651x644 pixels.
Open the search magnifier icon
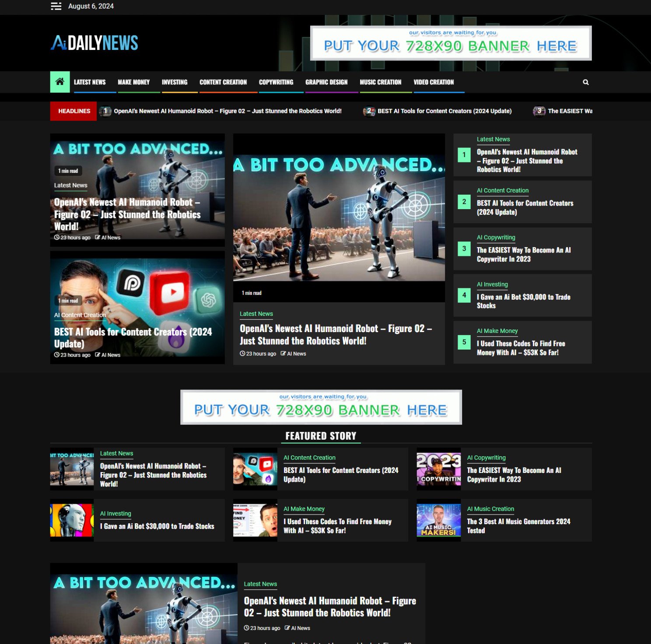pos(585,82)
